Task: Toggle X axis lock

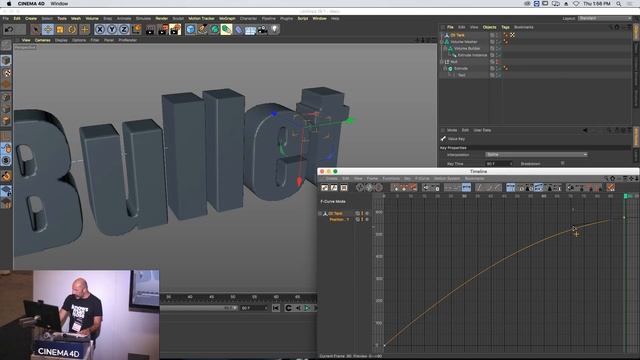Action: tap(100, 29)
